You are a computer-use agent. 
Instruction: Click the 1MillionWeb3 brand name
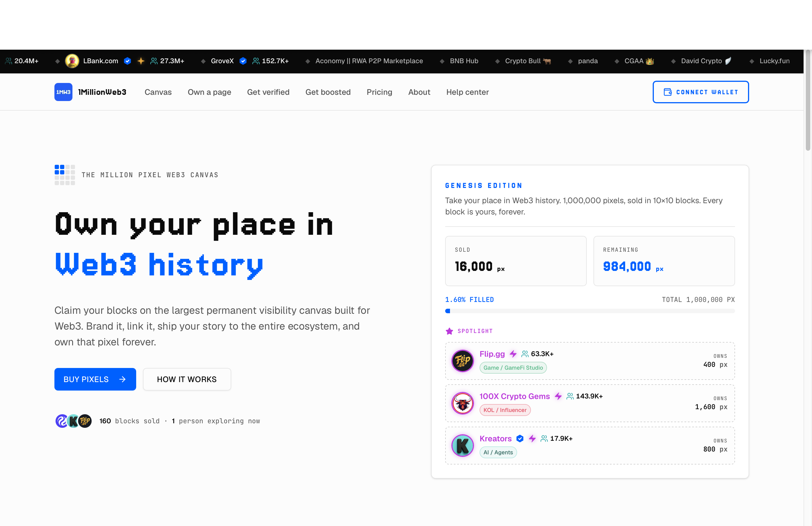pos(102,92)
